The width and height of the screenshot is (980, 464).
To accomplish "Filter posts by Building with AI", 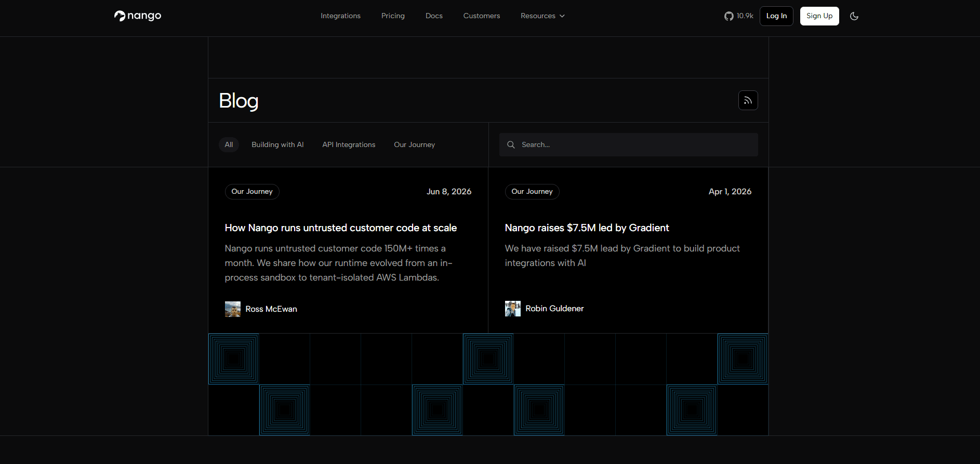I will (x=277, y=144).
